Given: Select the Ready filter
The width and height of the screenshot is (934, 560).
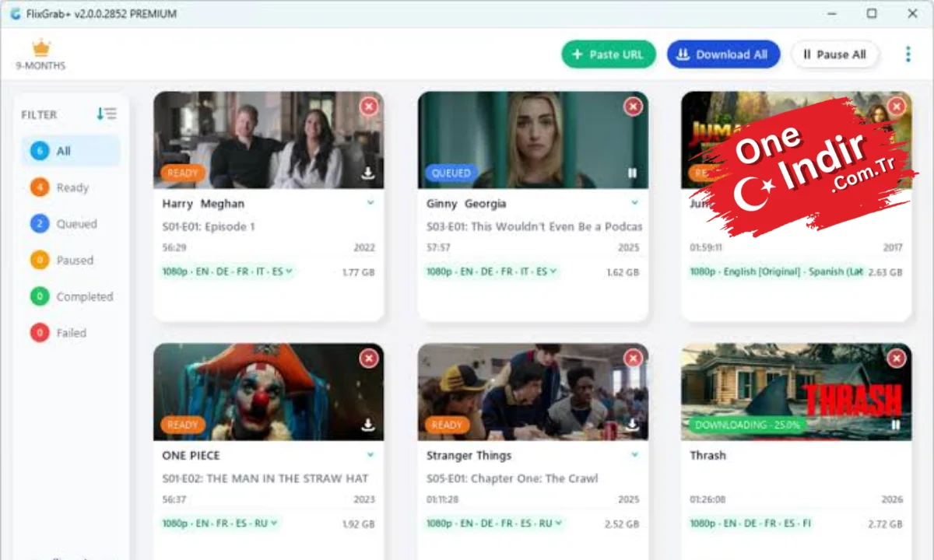Looking at the screenshot, I should point(71,187).
